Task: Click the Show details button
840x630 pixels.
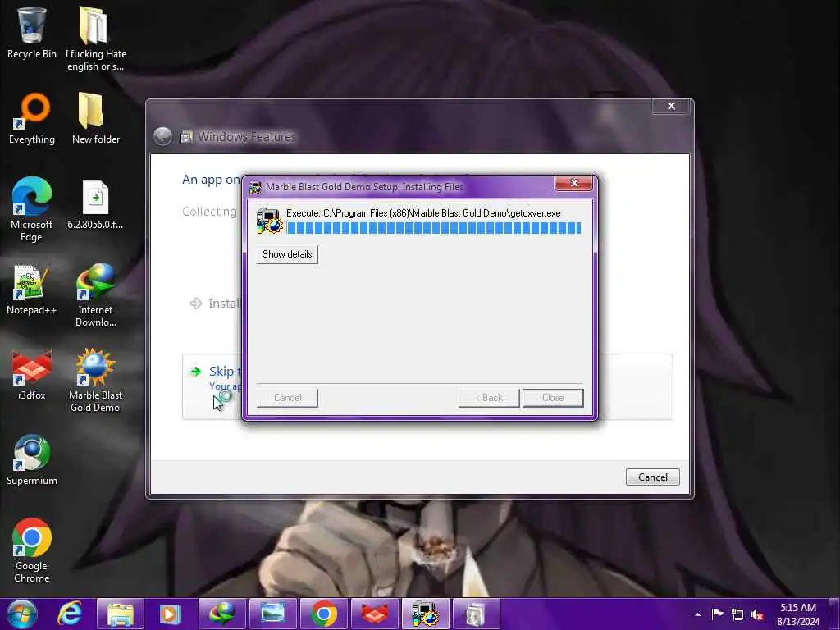Action: [x=287, y=254]
